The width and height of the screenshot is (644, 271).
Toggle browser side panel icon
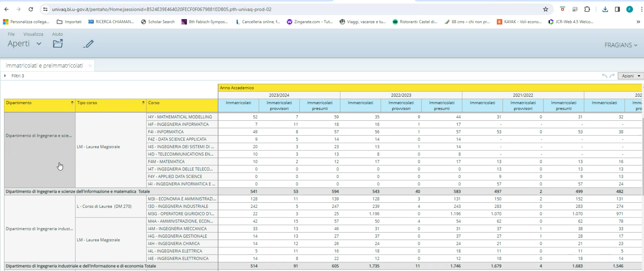tap(617, 9)
